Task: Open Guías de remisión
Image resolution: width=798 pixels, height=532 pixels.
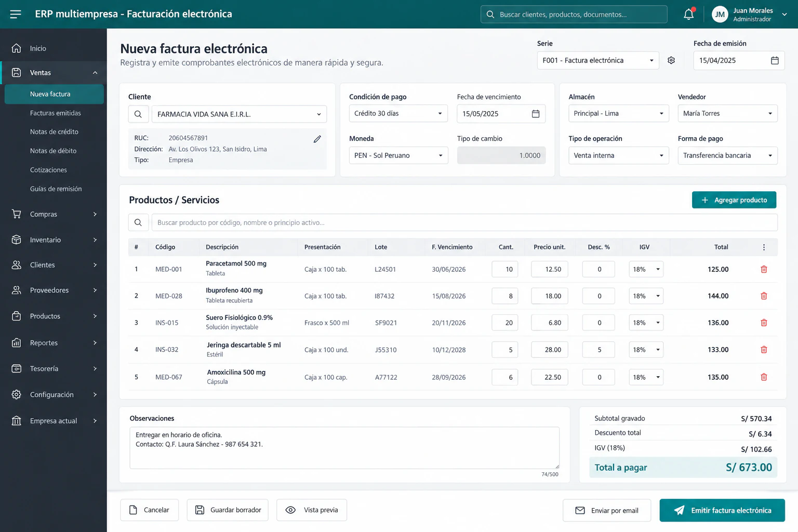Action: coord(56,189)
